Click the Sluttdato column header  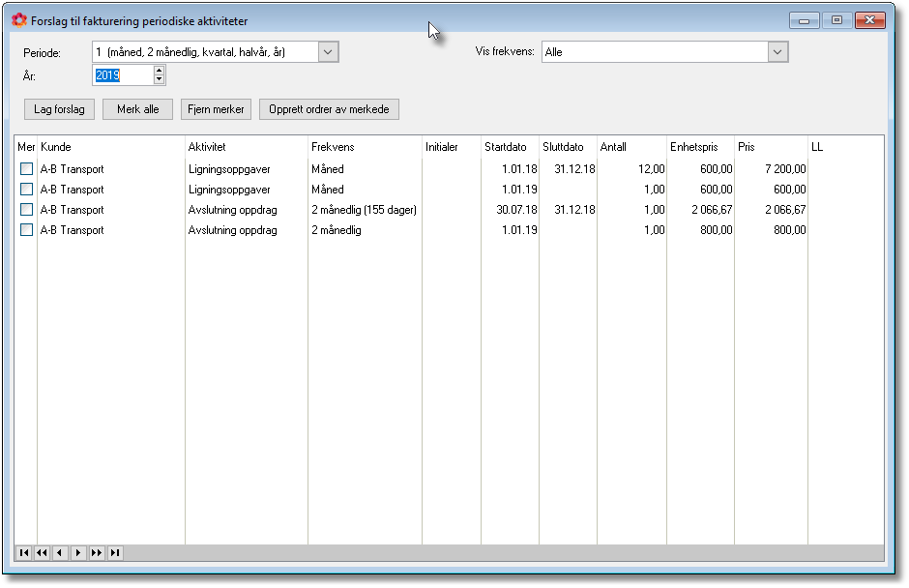coord(569,147)
